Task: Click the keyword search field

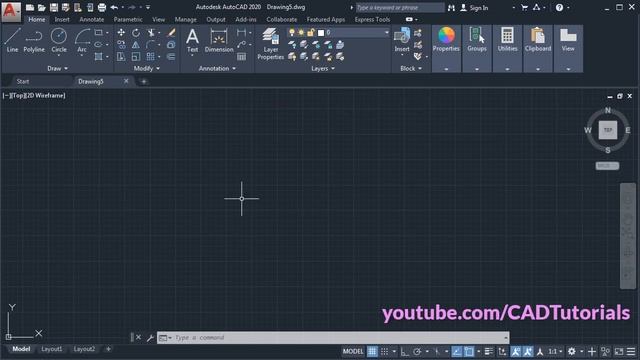Action: coord(400,7)
